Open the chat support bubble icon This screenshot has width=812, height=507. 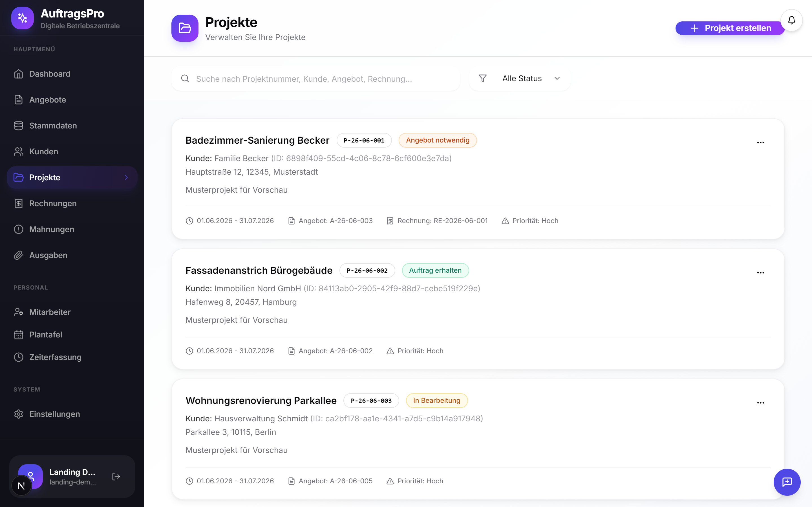click(787, 482)
